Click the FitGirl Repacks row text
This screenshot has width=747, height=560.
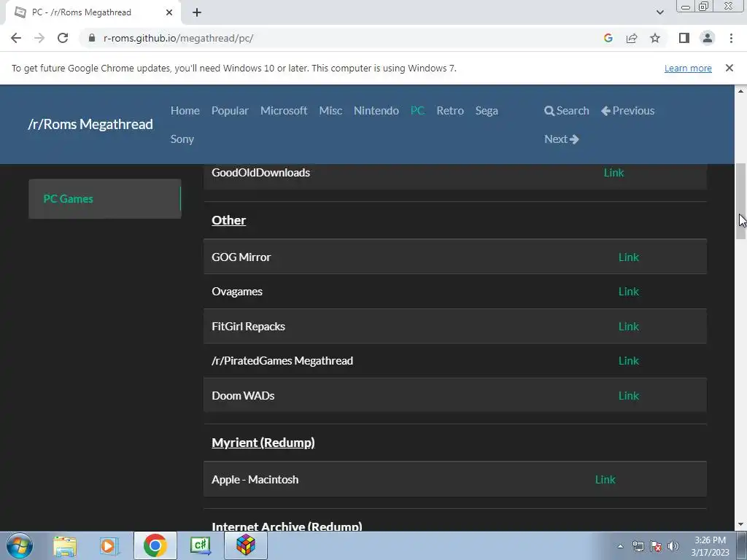point(248,326)
